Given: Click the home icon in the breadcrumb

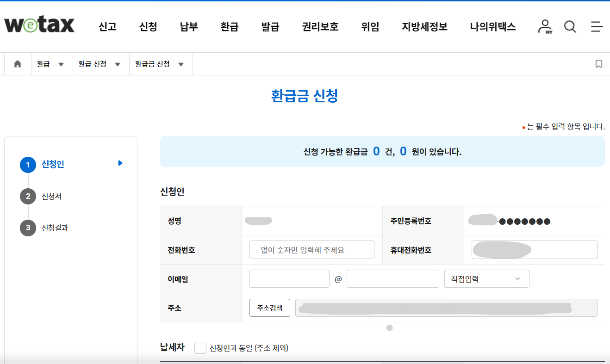Looking at the screenshot, I should pos(17,63).
